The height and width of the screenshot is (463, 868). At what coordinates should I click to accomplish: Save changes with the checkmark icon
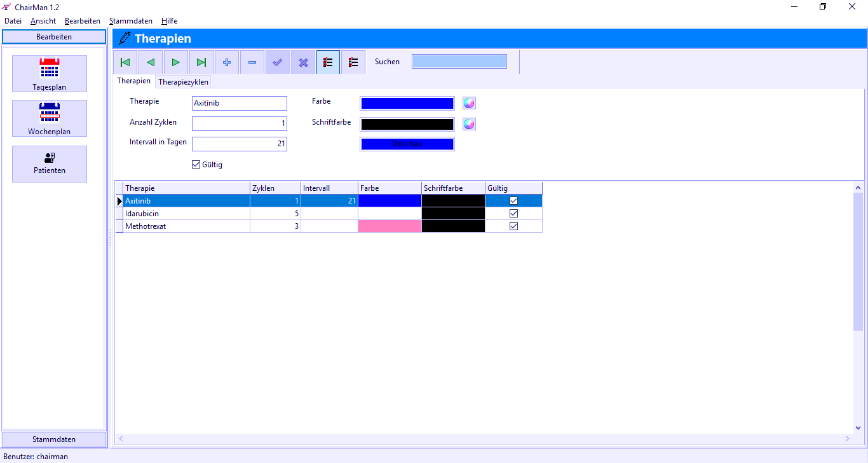point(278,62)
